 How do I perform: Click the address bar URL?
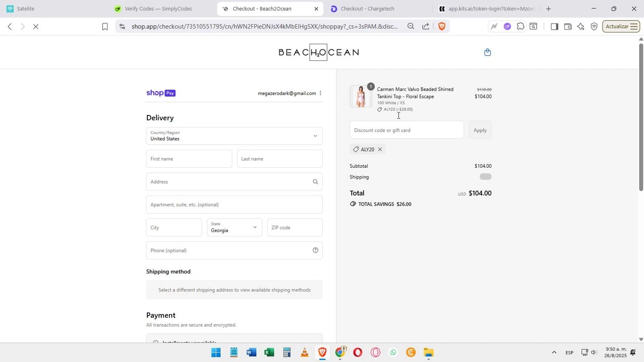(x=265, y=27)
